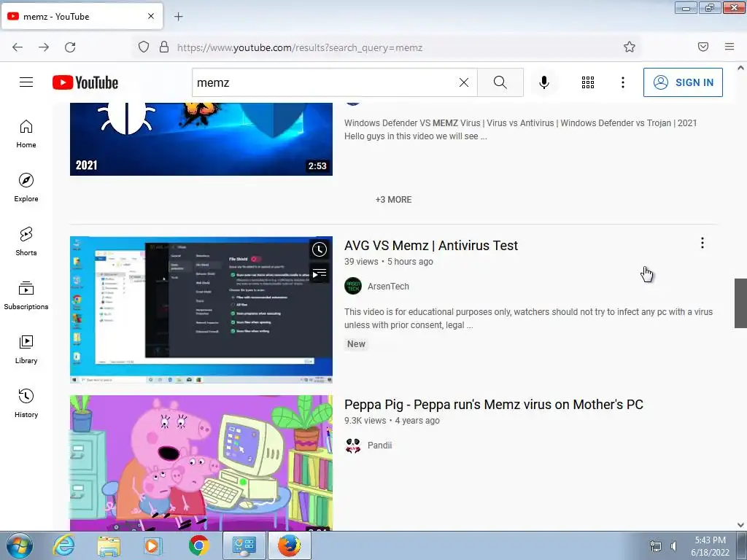Image resolution: width=747 pixels, height=560 pixels.
Task: Close the memz - YouTube tab
Action: point(151,16)
